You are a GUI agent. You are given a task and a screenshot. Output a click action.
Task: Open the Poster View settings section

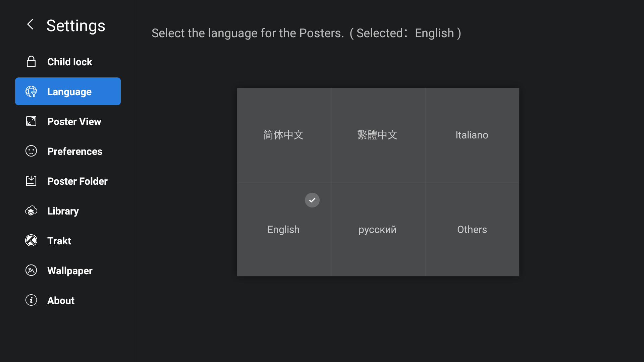(74, 122)
